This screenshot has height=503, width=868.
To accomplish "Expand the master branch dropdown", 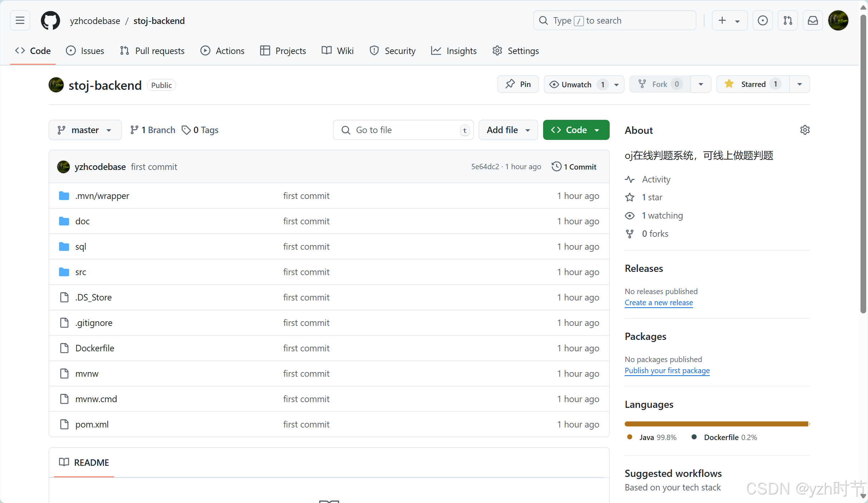I will pos(85,130).
